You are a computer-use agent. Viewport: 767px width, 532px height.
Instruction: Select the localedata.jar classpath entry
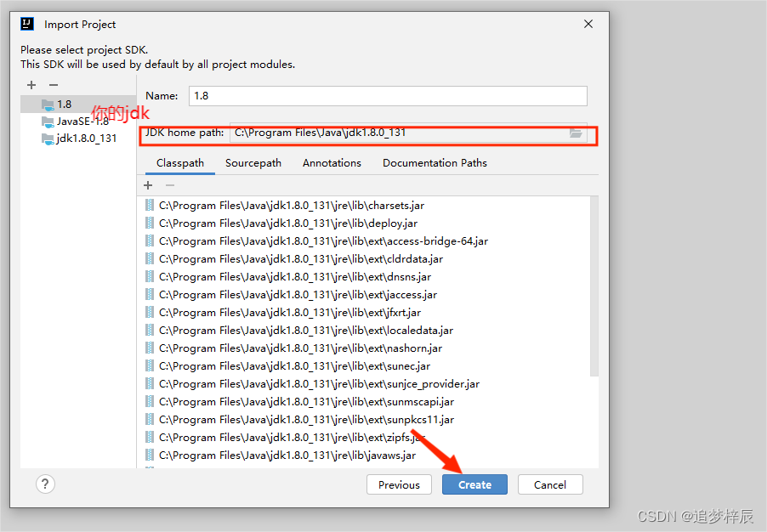click(x=363, y=331)
